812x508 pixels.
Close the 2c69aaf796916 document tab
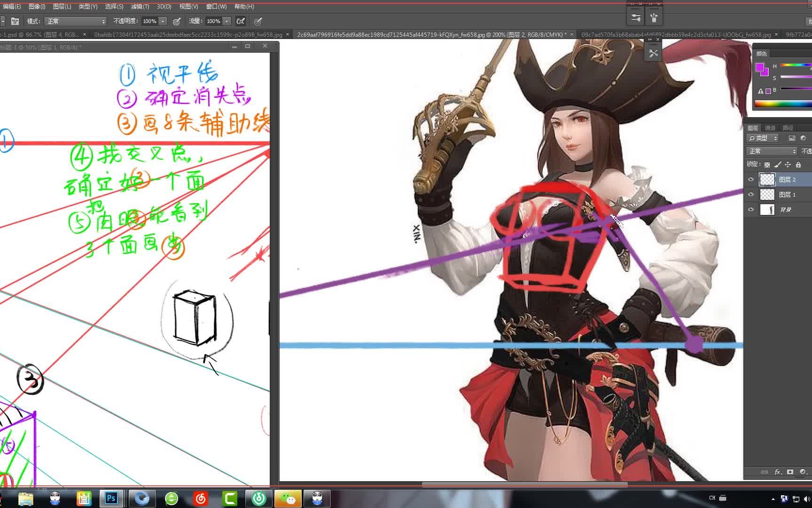(572, 34)
